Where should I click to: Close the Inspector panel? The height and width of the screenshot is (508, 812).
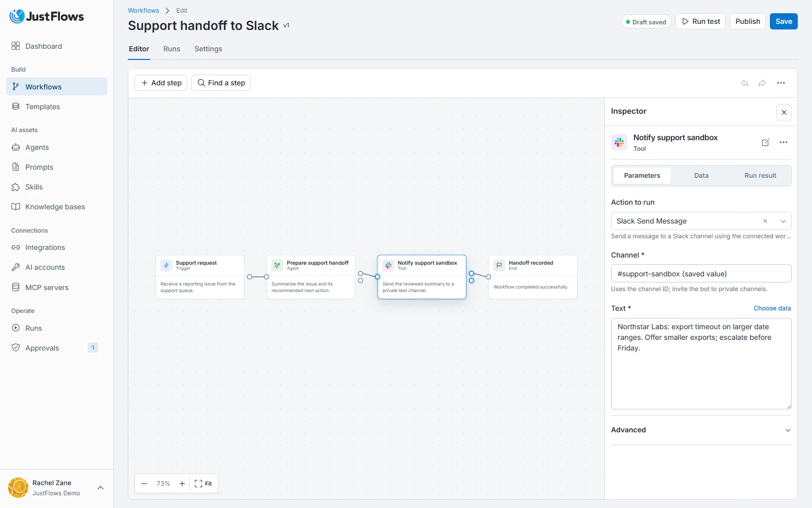coord(784,112)
